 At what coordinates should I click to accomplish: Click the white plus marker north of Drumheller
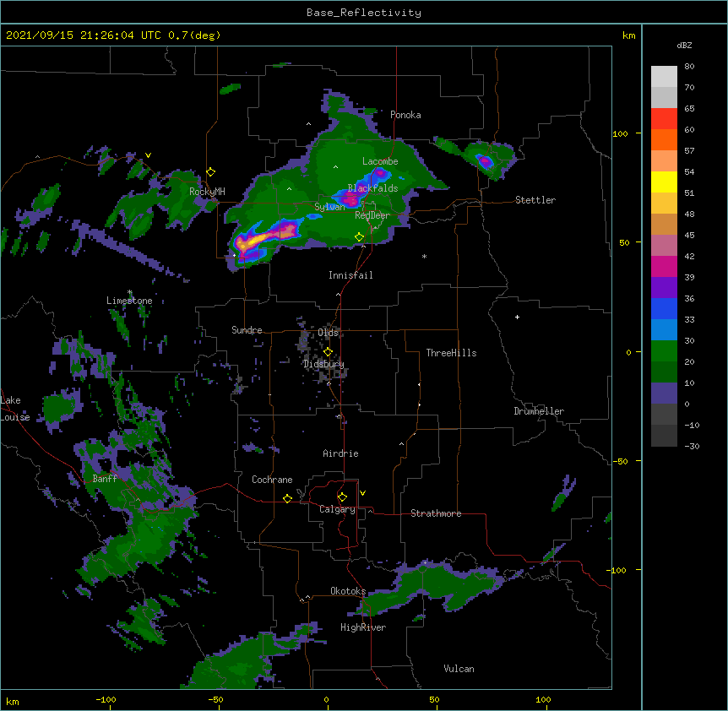pos(517,317)
